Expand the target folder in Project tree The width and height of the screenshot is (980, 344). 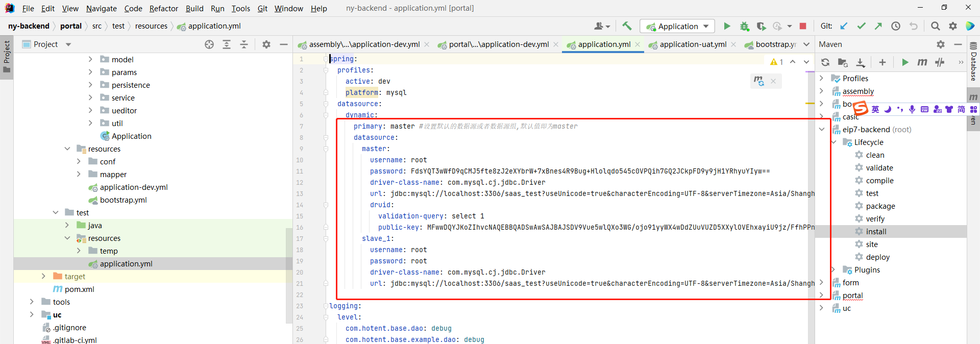tap(43, 276)
